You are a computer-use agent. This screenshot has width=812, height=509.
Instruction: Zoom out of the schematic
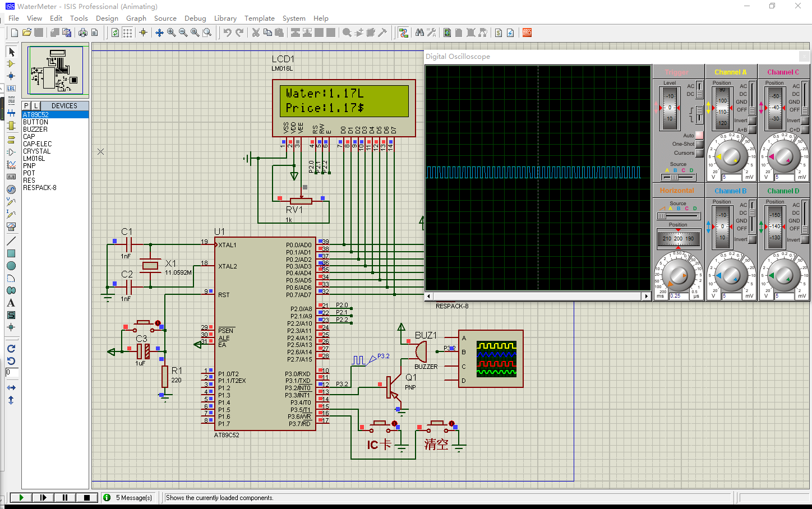183,33
